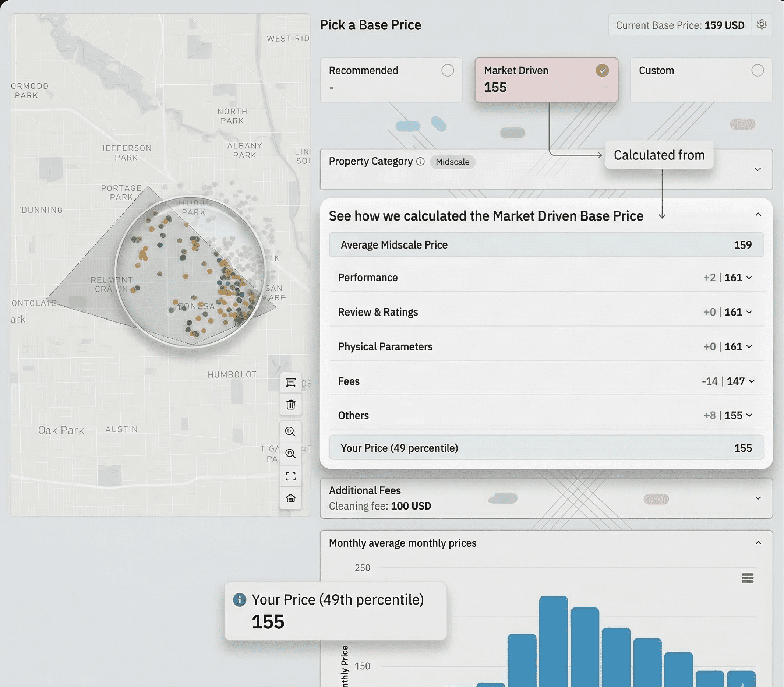Click the polygon draw tool on map

click(290, 382)
